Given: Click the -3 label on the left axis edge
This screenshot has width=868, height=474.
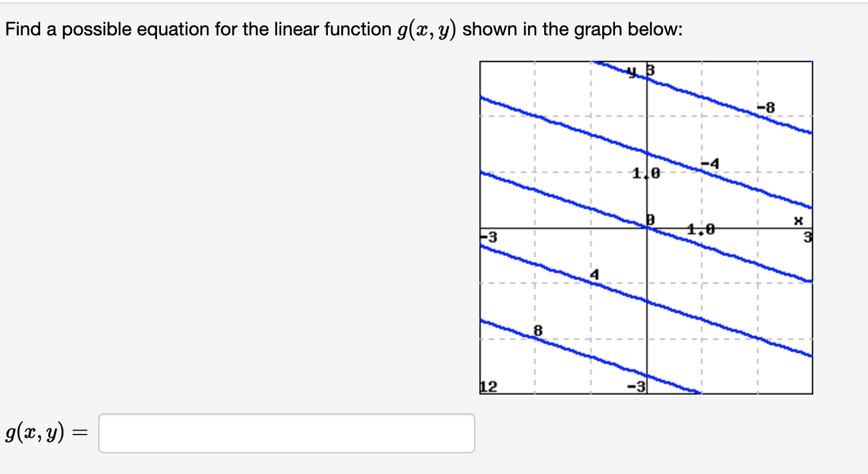Looking at the screenshot, I should [485, 236].
